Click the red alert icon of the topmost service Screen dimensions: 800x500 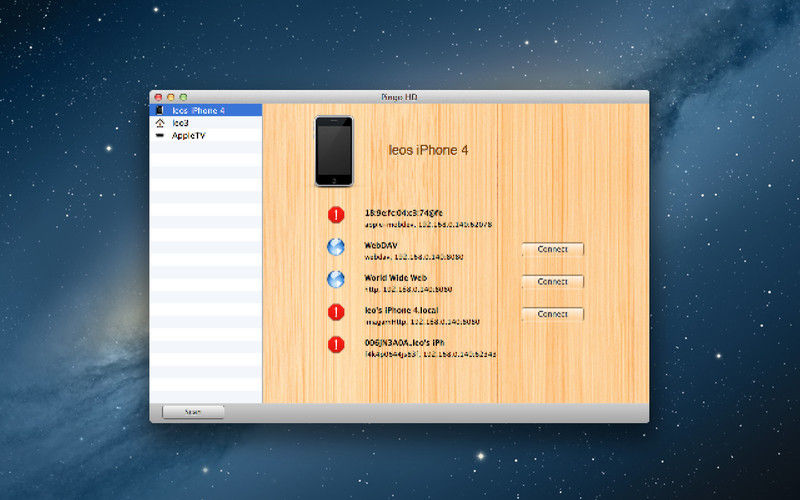point(336,215)
